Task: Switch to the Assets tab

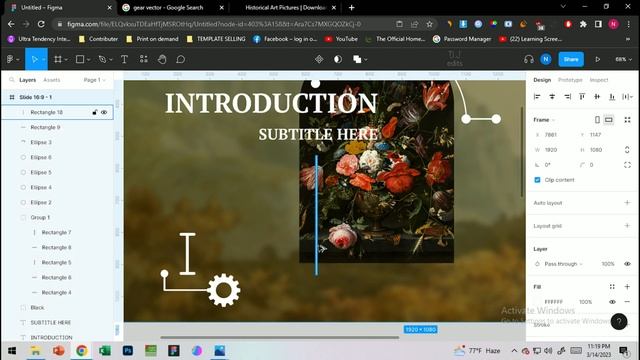Action: tap(51, 80)
